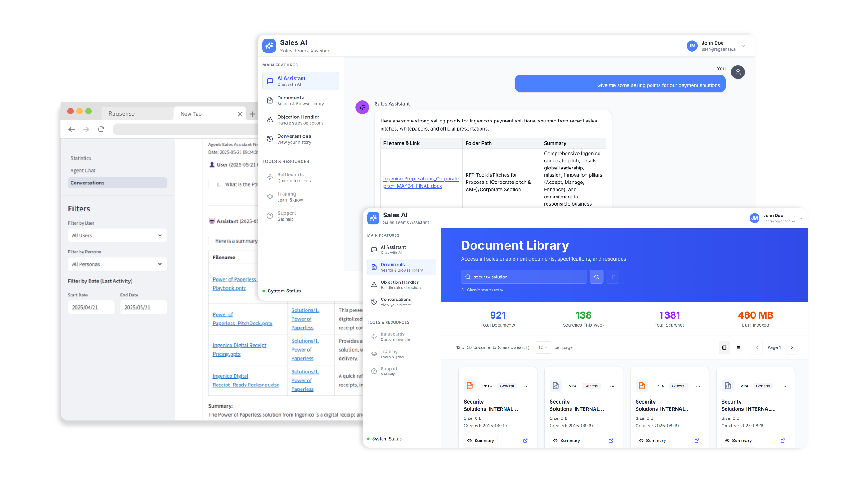
Task: Click Conversations history icon in top Sales AI window
Action: [269, 139]
